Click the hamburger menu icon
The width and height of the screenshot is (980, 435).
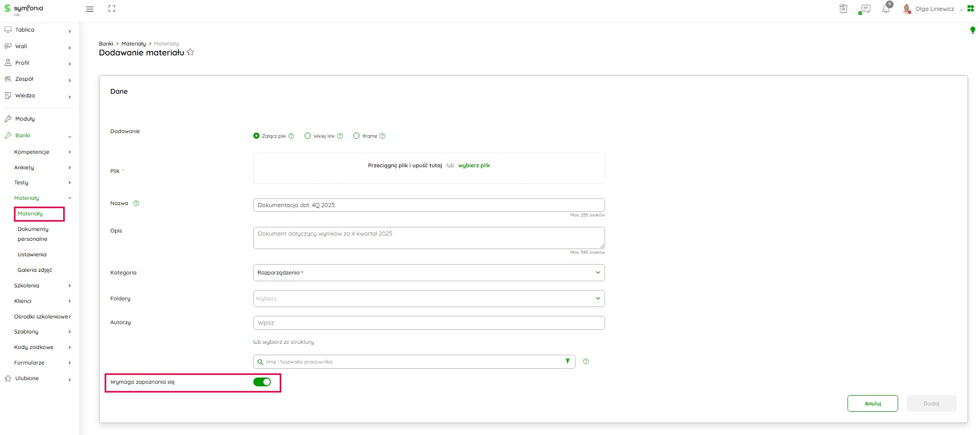point(90,9)
